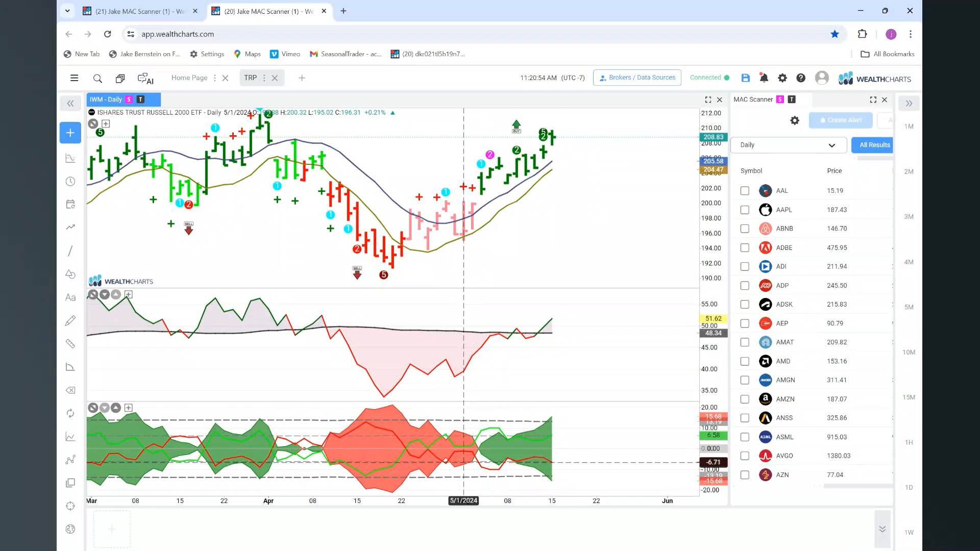
Task: Open the crosshair target tool
Action: [70, 506]
